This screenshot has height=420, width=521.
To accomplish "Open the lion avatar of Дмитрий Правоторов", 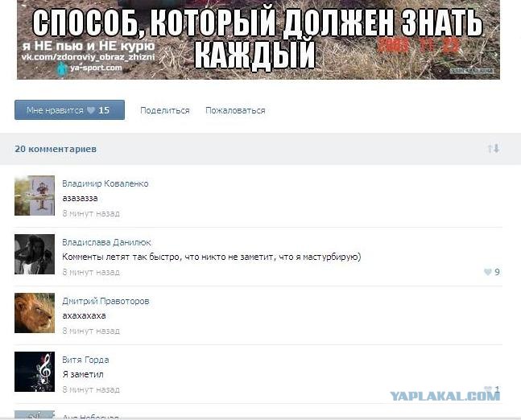I will [x=35, y=313].
